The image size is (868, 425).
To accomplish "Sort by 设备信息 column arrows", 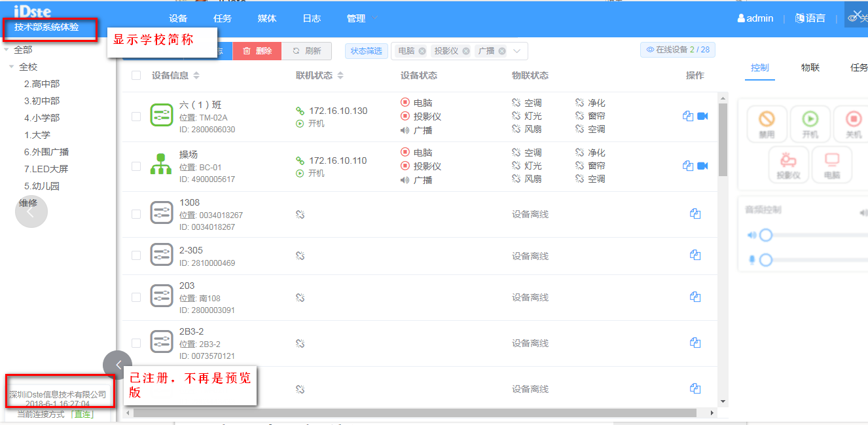I will point(196,76).
